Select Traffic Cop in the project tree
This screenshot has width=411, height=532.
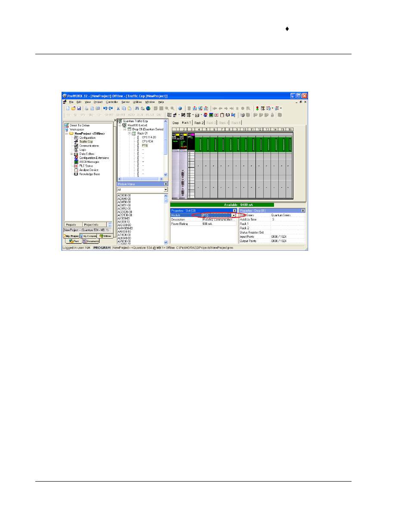coord(86,142)
